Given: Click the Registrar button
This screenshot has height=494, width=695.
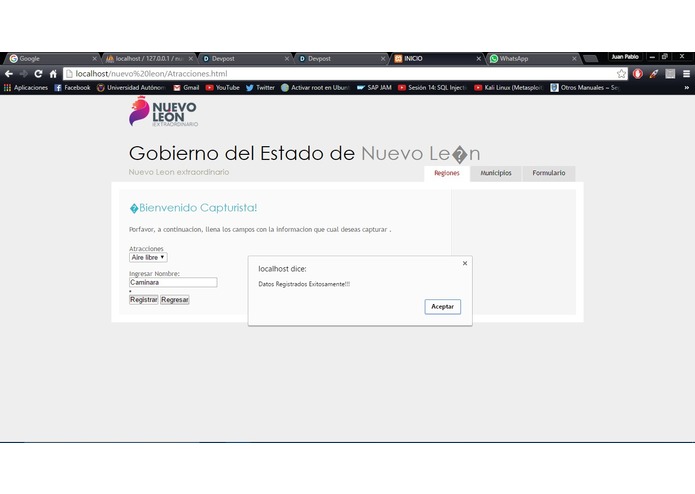Looking at the screenshot, I should 144,300.
